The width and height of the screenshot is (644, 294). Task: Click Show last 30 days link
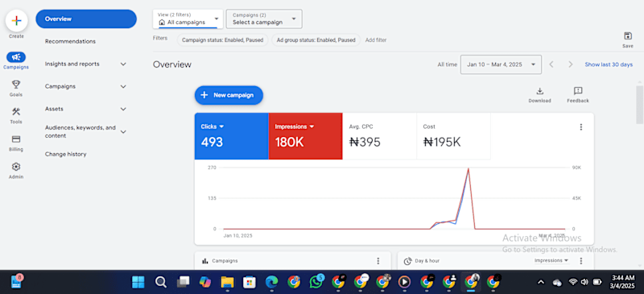point(609,64)
